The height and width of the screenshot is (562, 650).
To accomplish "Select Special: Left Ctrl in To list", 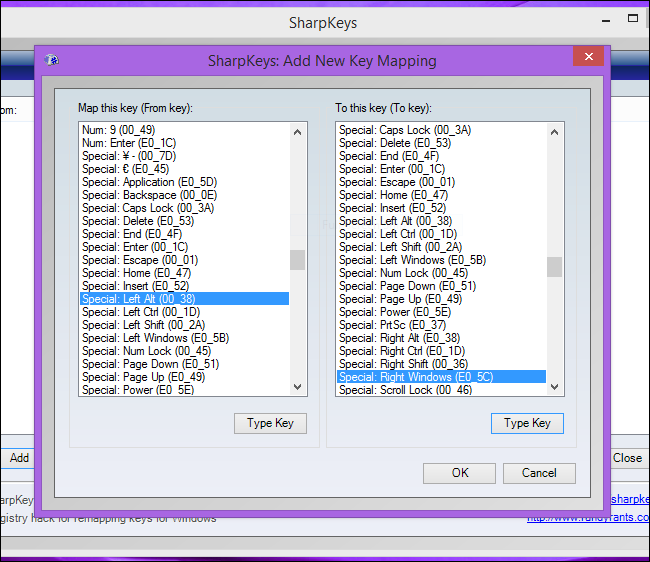I will pyautogui.click(x=441, y=234).
